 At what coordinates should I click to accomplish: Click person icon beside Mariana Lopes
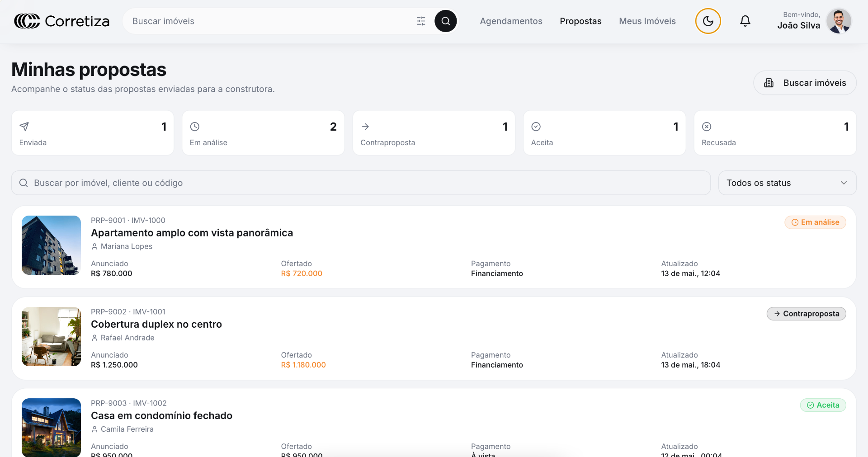(x=94, y=246)
